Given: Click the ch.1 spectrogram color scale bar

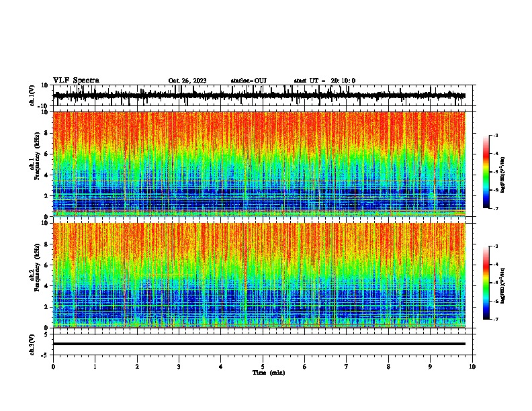Looking at the screenshot, I should (486, 172).
